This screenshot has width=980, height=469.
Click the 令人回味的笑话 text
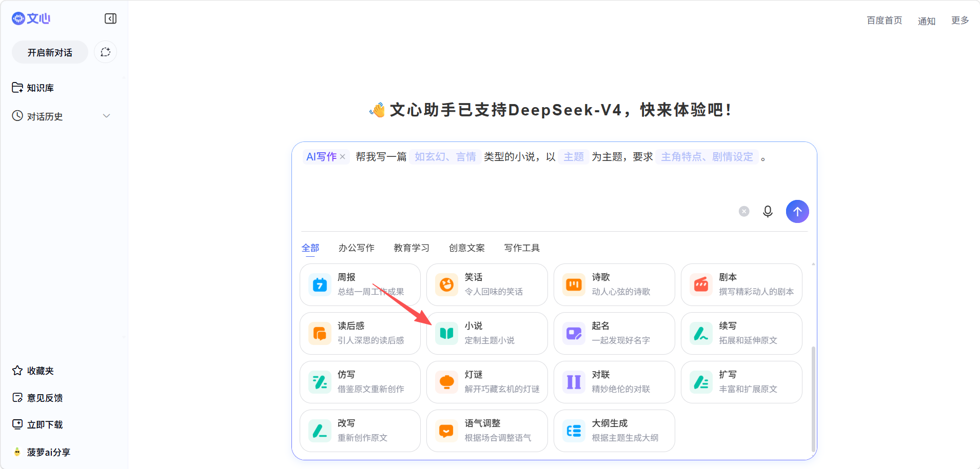[494, 292]
